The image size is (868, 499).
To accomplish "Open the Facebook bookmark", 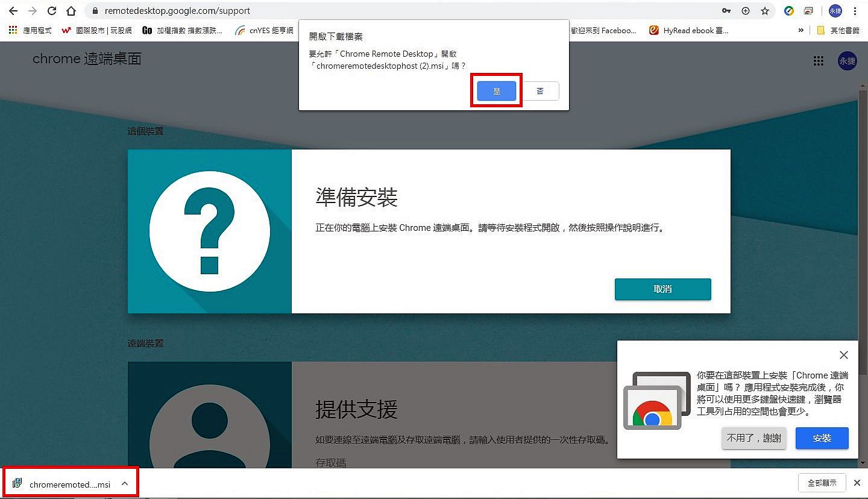I will click(x=603, y=30).
